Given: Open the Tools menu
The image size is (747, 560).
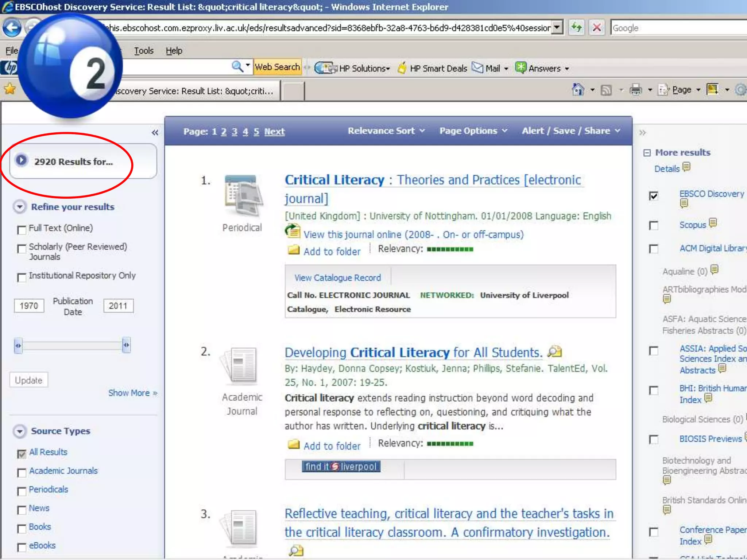Looking at the screenshot, I should (x=143, y=51).
